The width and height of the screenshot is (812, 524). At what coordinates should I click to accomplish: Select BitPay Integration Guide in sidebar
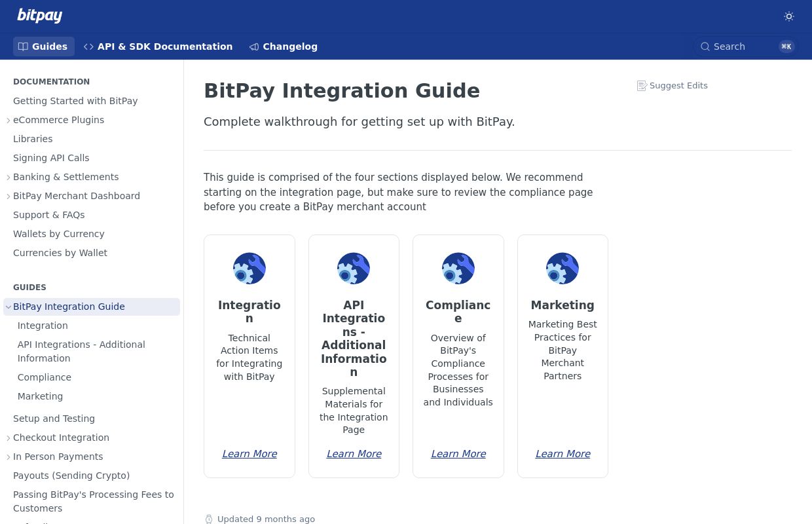(x=92, y=307)
